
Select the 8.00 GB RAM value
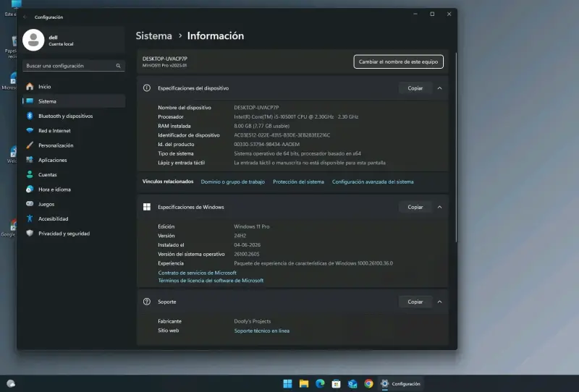pos(262,126)
